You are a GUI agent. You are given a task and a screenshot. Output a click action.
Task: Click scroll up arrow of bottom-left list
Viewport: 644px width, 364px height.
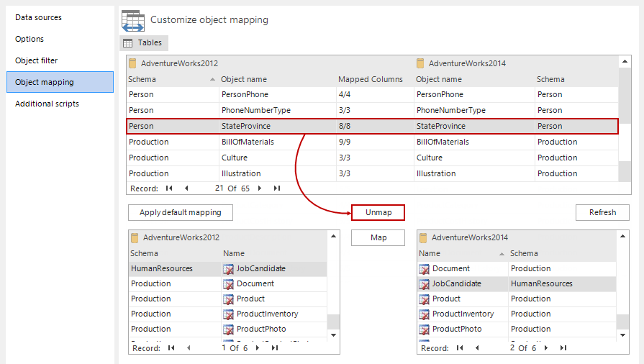[x=333, y=236]
